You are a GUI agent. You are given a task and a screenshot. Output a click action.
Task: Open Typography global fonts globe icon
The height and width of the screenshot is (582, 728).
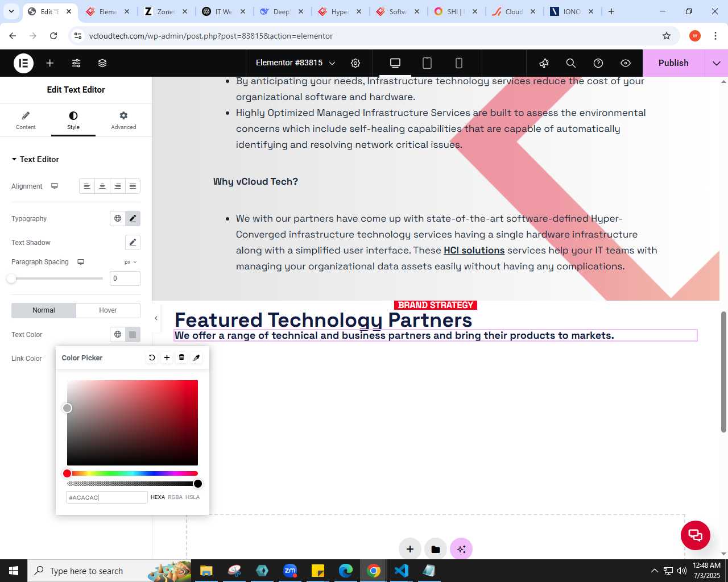[118, 218]
